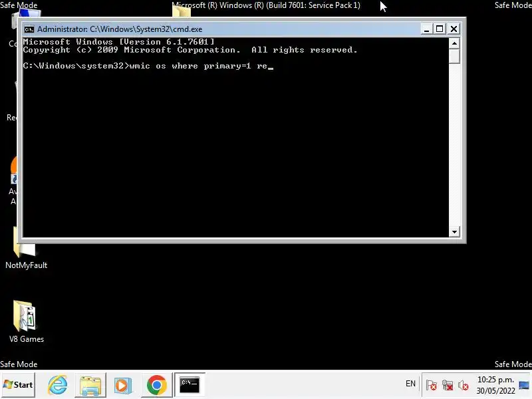Screen dimensions: 532x399
Task: Open the network status tray icon
Action: 447,385
